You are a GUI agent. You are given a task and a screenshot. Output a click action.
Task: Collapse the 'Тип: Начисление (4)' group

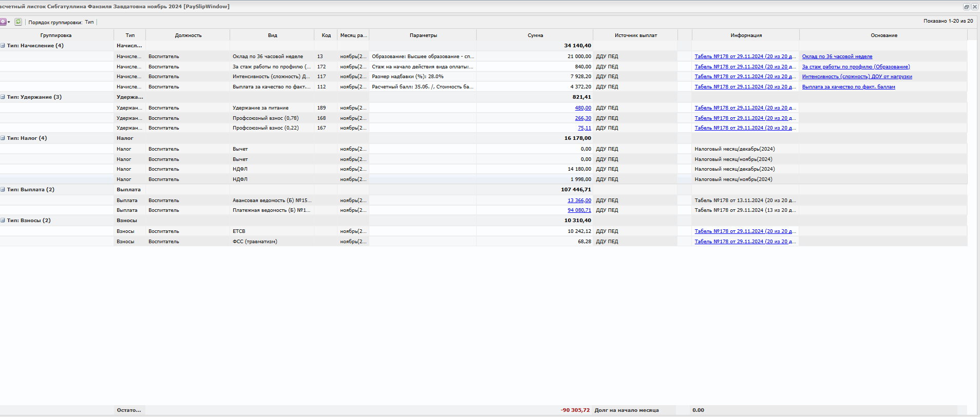[x=3, y=46]
